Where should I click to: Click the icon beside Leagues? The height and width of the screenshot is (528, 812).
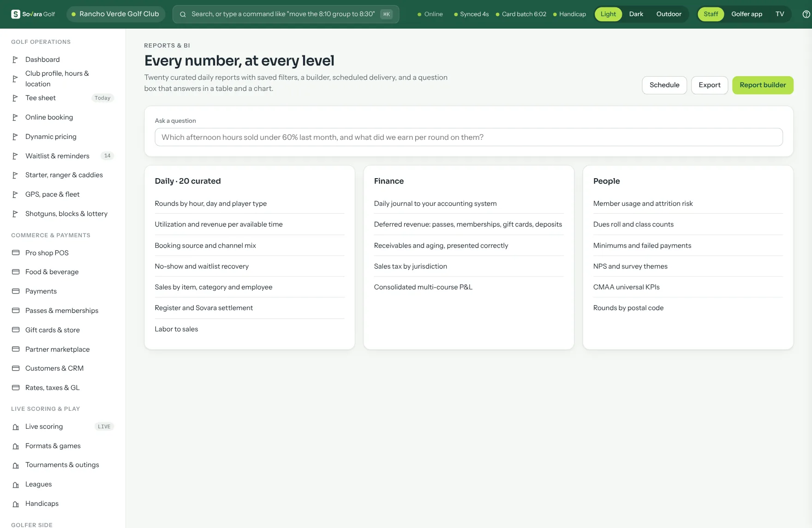coord(16,485)
